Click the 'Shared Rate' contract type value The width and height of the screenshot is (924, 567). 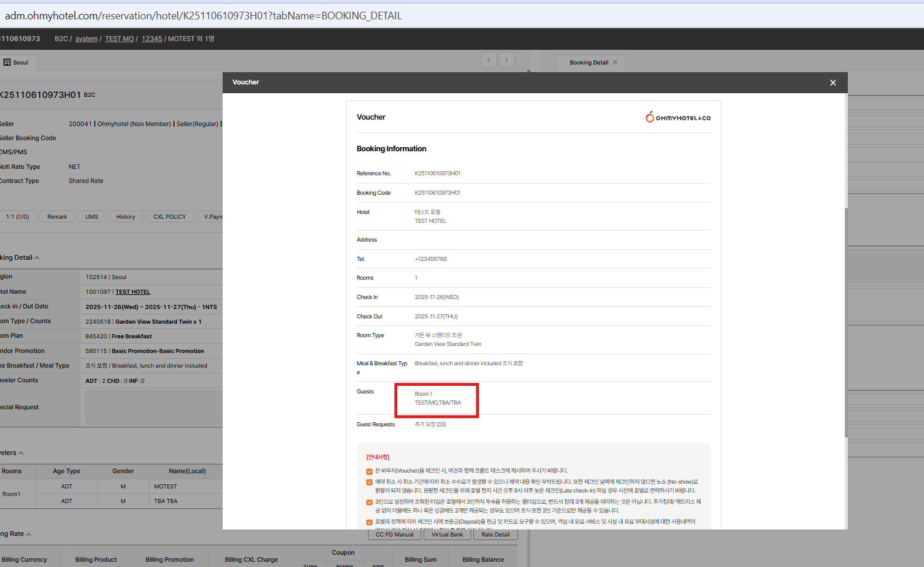(x=86, y=181)
